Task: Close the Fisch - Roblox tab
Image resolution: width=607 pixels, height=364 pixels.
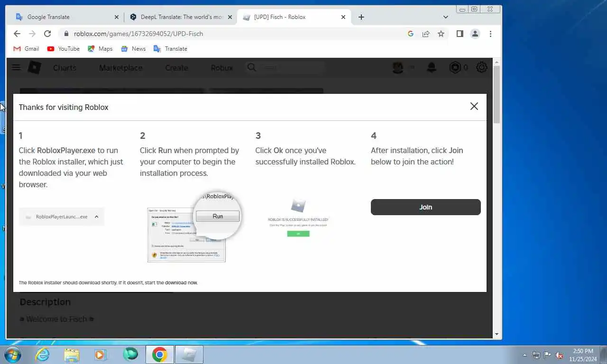Action: [x=343, y=17]
